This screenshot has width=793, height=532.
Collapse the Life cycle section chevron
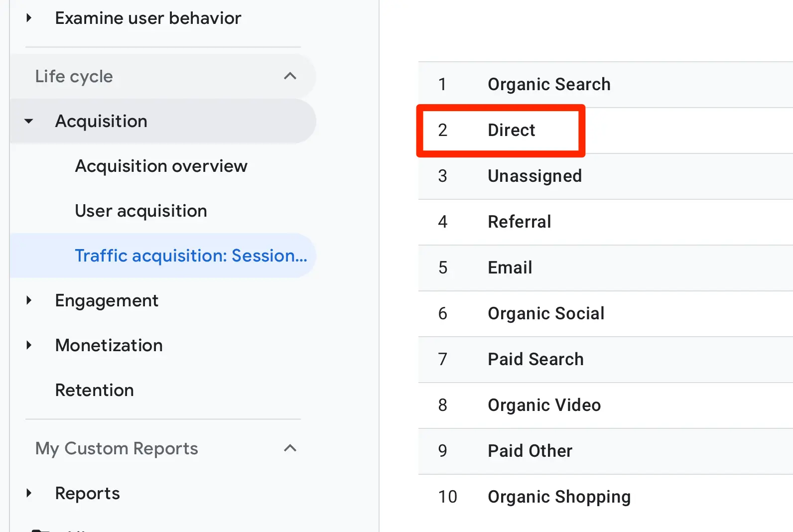point(290,76)
